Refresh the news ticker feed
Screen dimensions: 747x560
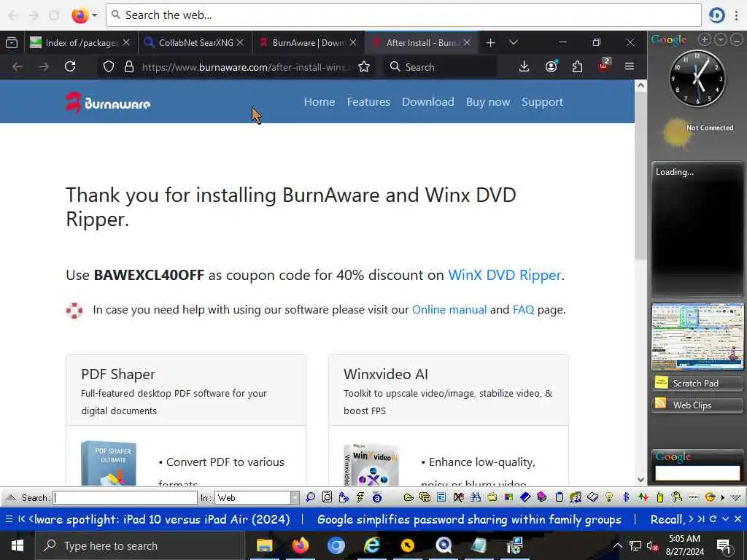coord(713,519)
